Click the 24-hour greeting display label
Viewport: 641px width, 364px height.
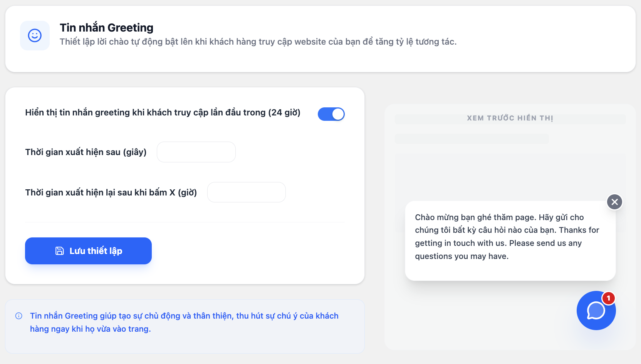(163, 112)
